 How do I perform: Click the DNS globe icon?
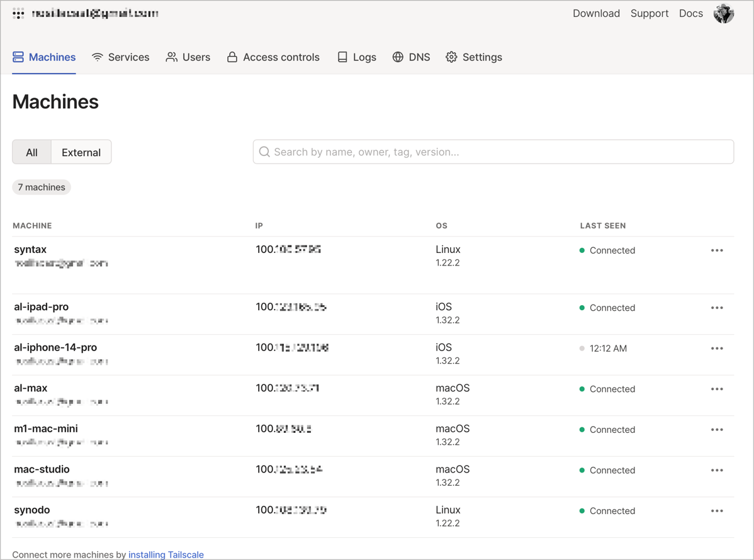point(398,57)
